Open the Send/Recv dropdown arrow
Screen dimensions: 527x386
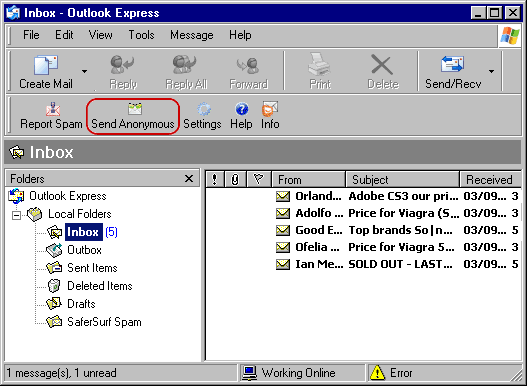(491, 71)
